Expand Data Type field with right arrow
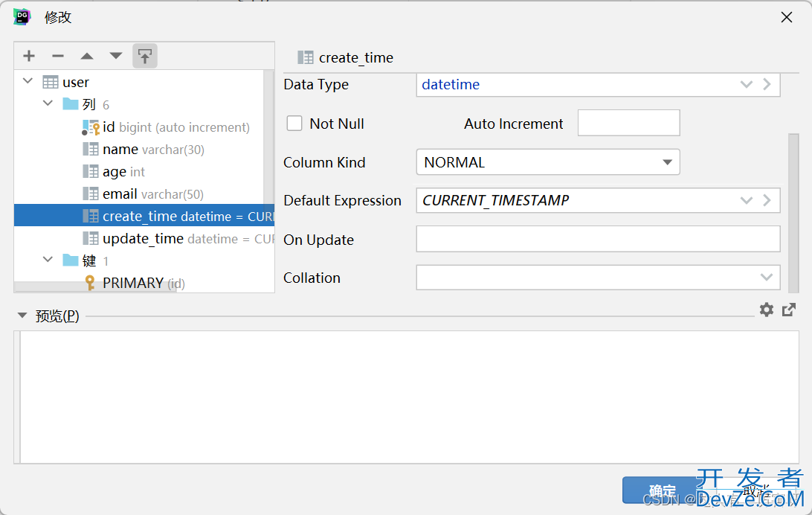This screenshot has height=515, width=812. 767,84
